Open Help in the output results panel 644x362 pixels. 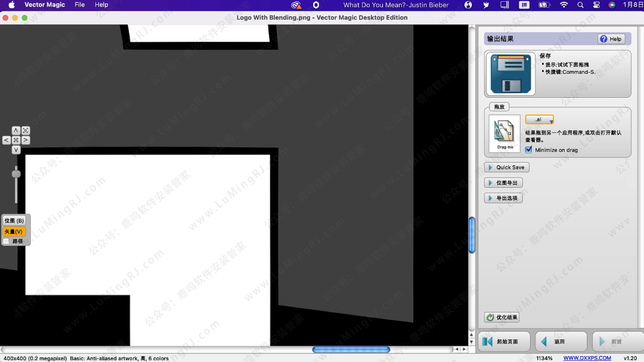(x=611, y=39)
